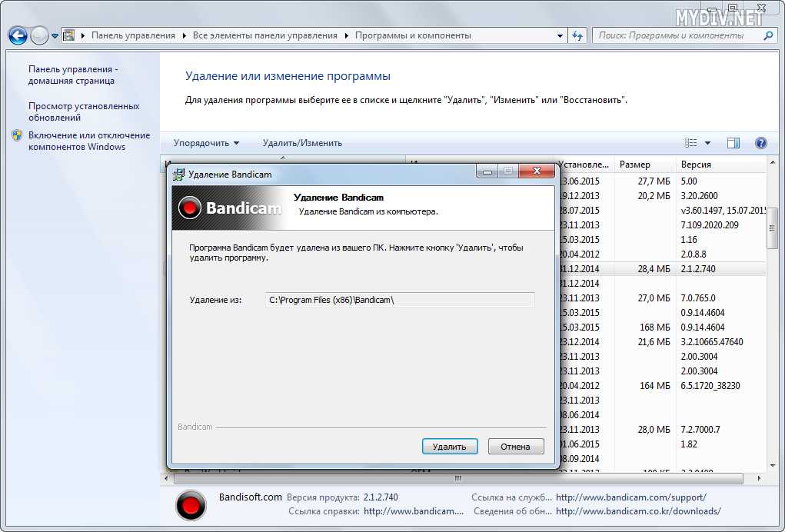This screenshot has width=785, height=532.
Task: Toggle the preview pane icon
Action: coord(733,143)
